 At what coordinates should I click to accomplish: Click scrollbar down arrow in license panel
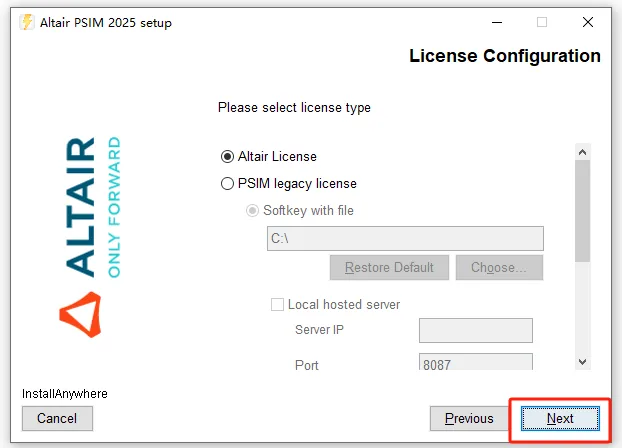pyautogui.click(x=582, y=362)
